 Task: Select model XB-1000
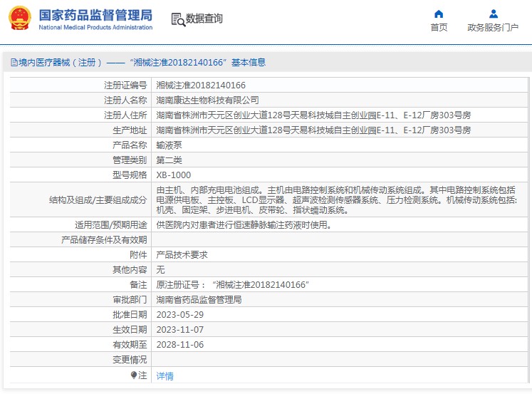[173, 175]
